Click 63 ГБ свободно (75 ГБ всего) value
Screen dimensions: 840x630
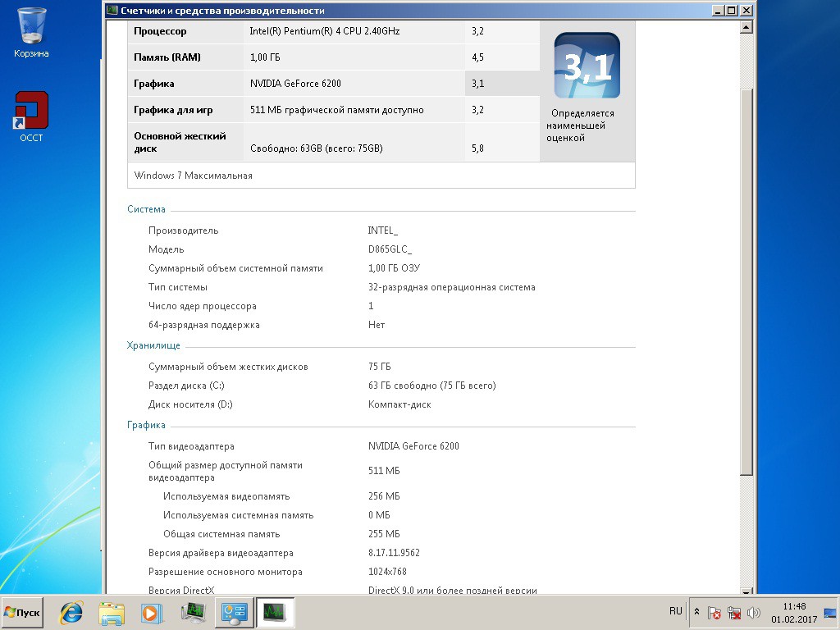pos(431,386)
